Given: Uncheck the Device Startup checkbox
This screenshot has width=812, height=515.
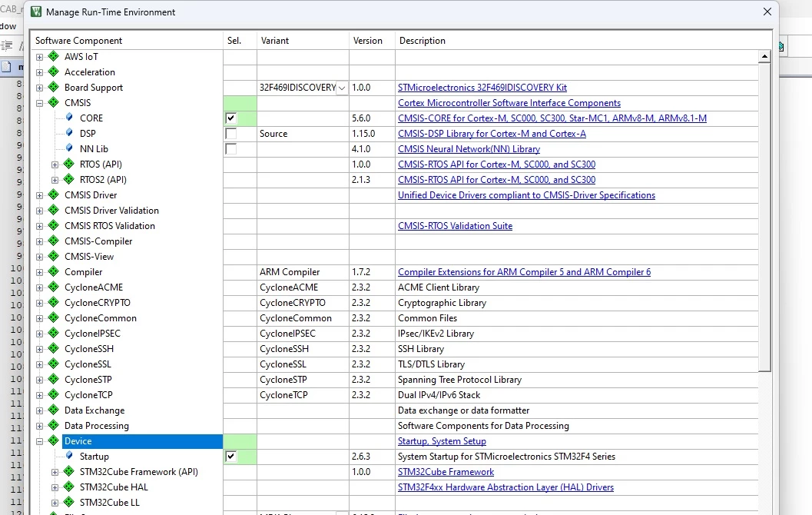Looking at the screenshot, I should point(231,457).
